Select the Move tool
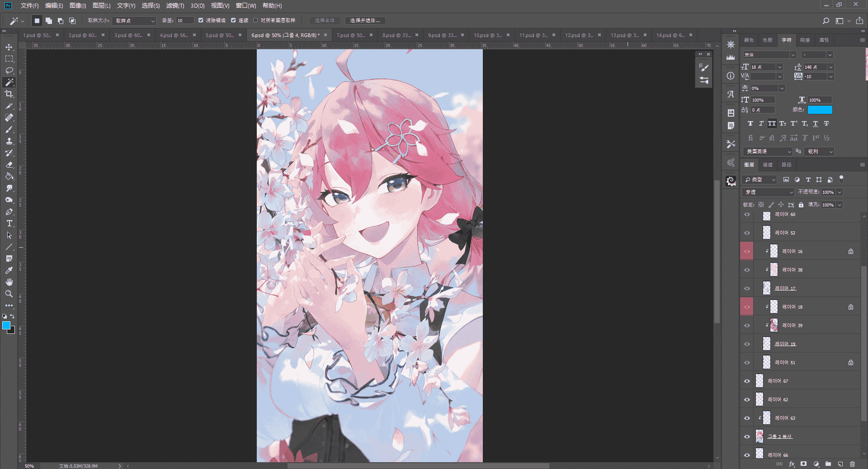Viewport: 868px width, 469px height. pos(9,47)
